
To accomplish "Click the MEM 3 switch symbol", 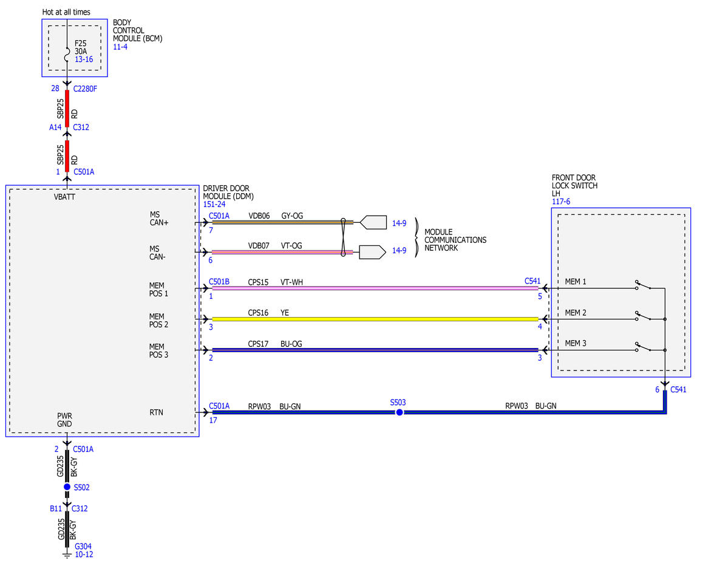I will (643, 347).
